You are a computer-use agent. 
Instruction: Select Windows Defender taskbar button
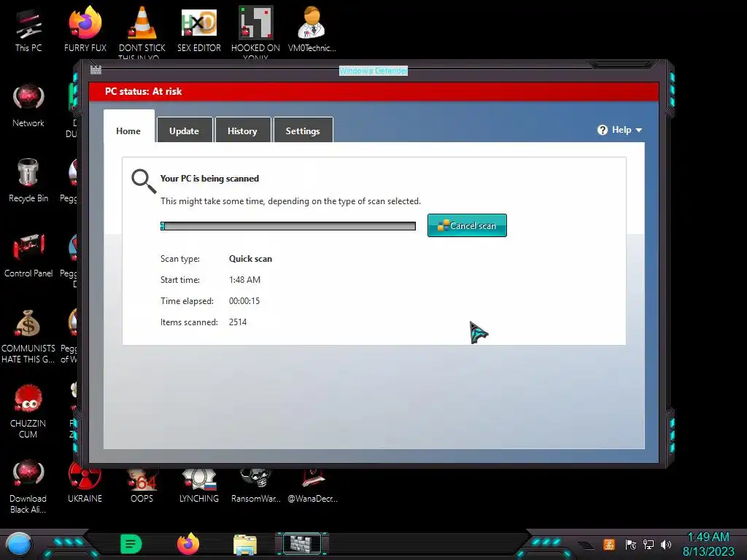pyautogui.click(x=302, y=544)
